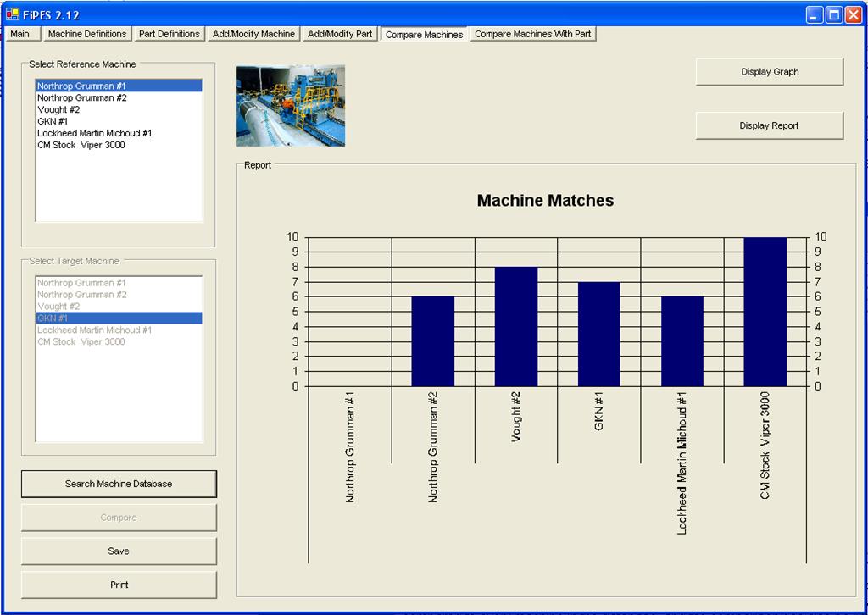The height and width of the screenshot is (615, 868).
Task: Click the Display Report button
Action: tap(769, 125)
